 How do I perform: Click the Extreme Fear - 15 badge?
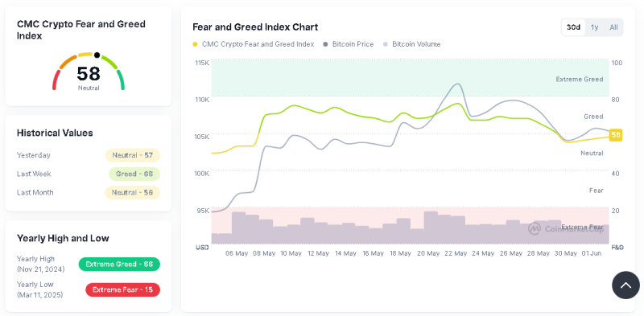[123, 289]
